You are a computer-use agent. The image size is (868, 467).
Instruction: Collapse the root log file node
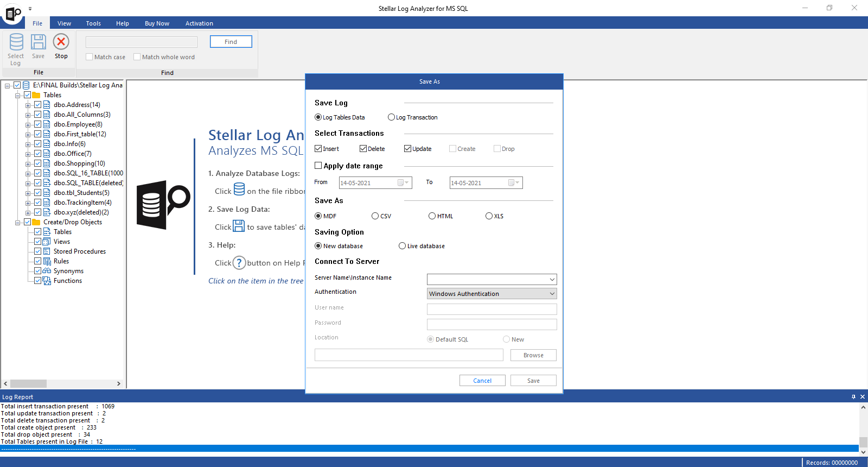8,86
